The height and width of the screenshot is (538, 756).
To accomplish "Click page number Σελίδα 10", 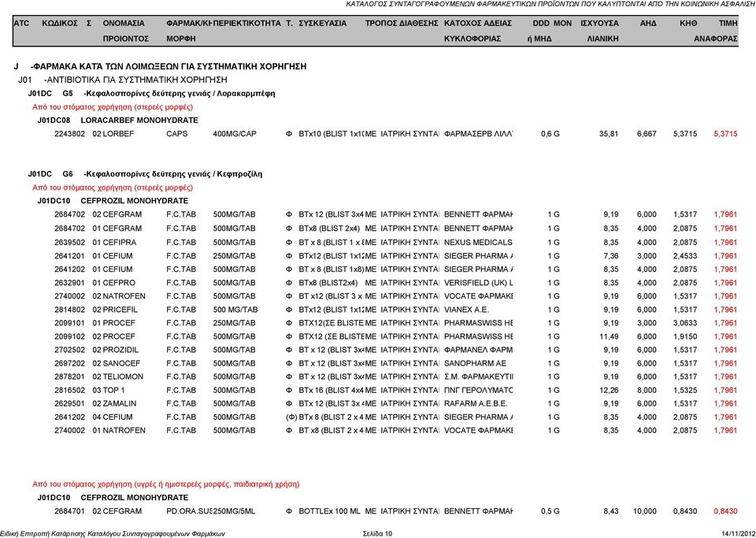I will point(377,533).
